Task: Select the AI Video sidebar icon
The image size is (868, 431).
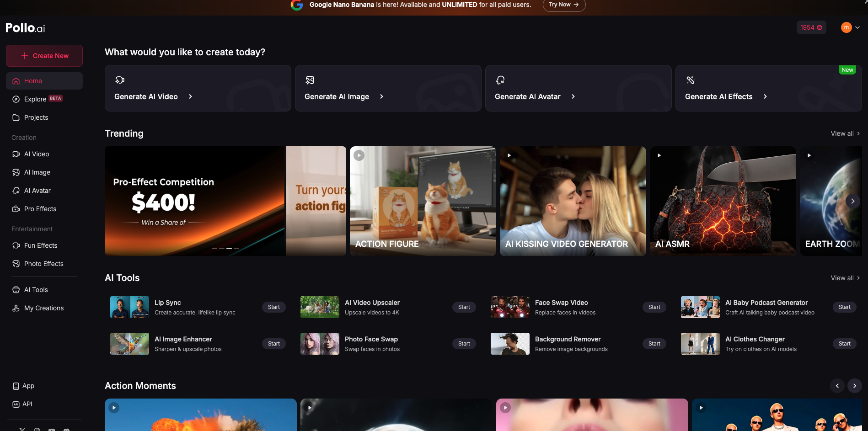Action: point(16,154)
